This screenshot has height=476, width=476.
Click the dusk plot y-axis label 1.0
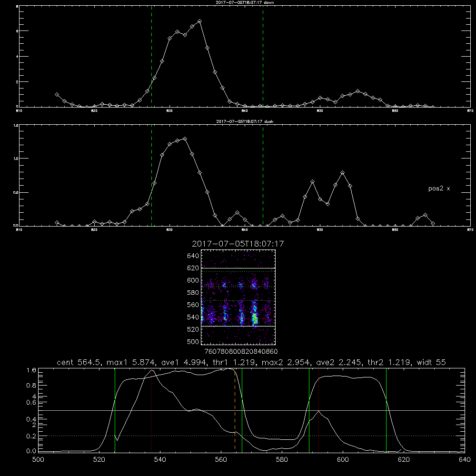point(16,159)
